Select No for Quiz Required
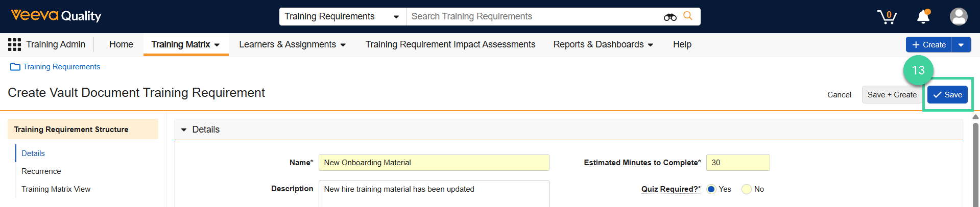The width and height of the screenshot is (980, 207). click(x=747, y=189)
